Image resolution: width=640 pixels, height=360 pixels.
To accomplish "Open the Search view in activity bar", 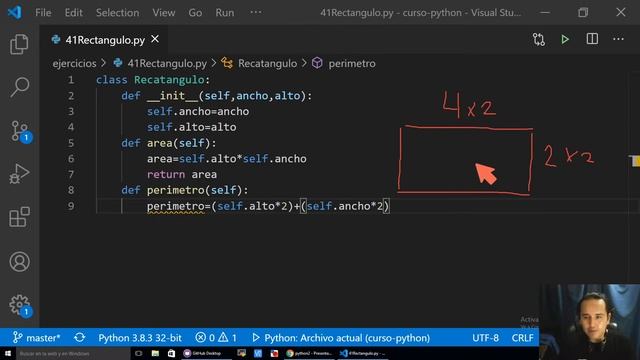I will point(19,87).
